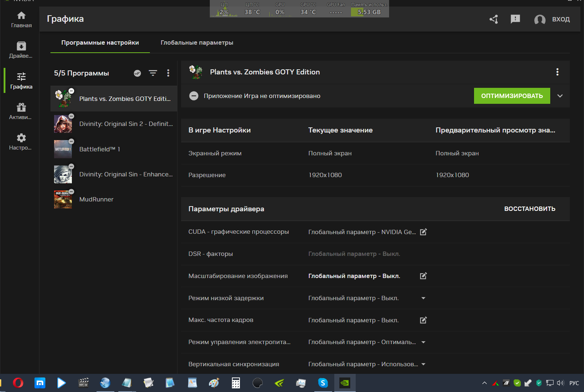Expand the chevron next to ОПТИМИЗИРОВАТЬ

point(560,96)
